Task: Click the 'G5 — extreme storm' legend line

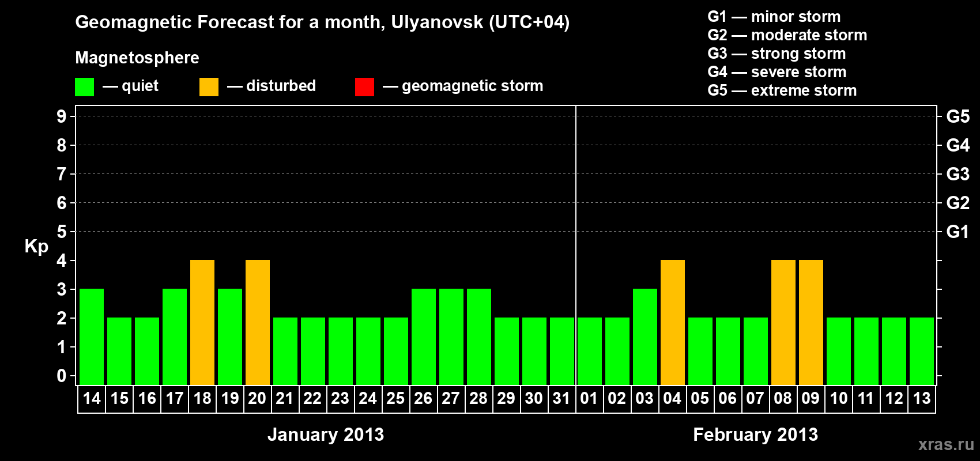Action: (x=782, y=90)
